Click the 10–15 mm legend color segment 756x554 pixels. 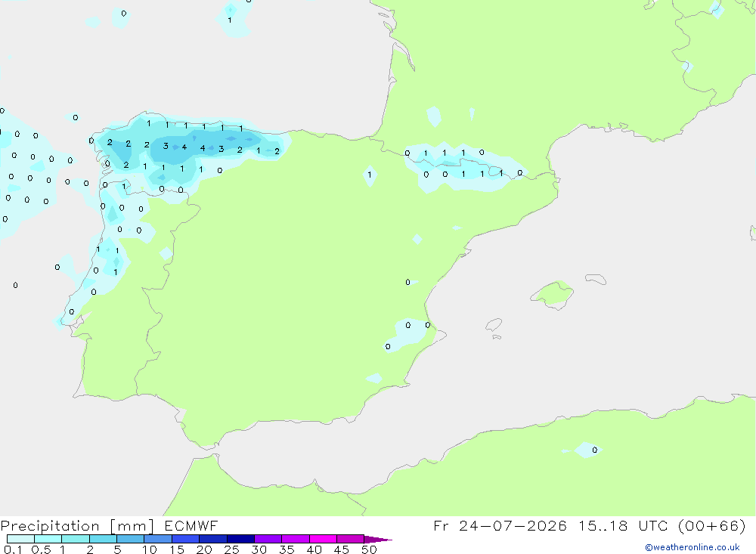158,539
